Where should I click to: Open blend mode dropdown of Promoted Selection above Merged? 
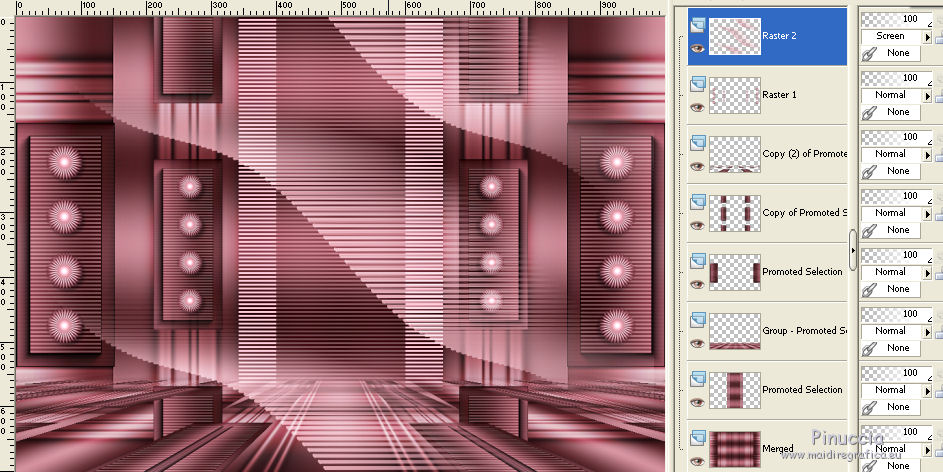pyautogui.click(x=927, y=390)
